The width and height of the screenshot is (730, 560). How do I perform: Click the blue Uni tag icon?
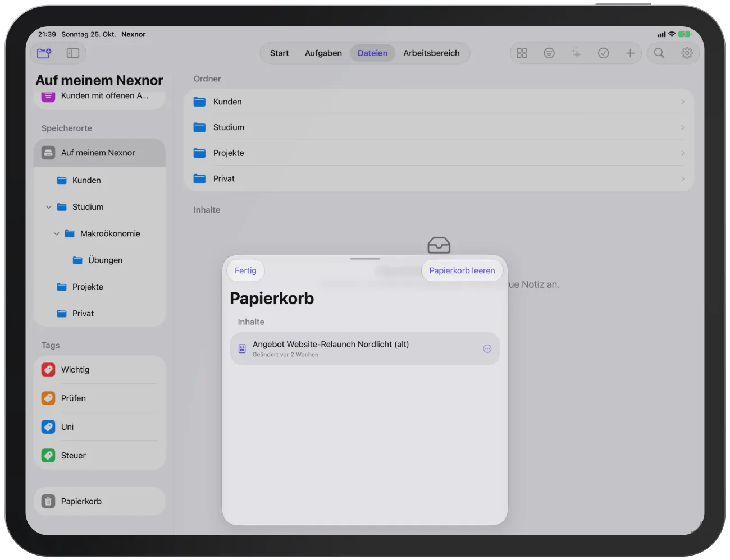point(48,427)
